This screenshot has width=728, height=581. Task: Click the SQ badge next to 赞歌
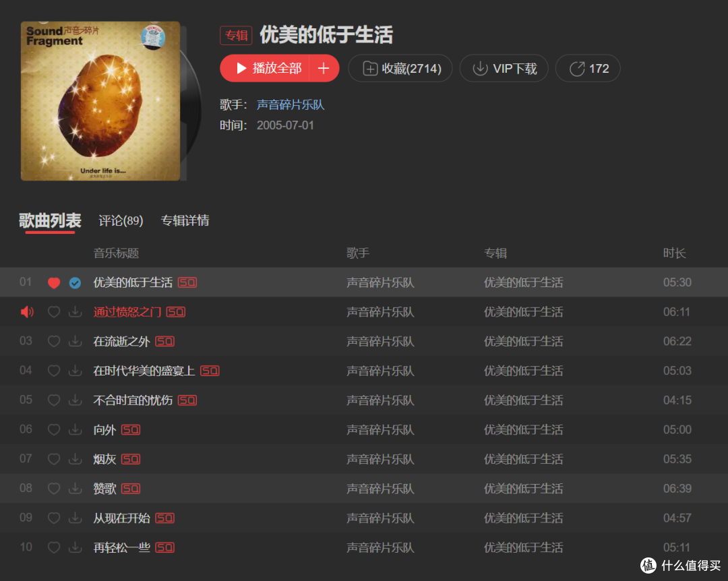(131, 489)
